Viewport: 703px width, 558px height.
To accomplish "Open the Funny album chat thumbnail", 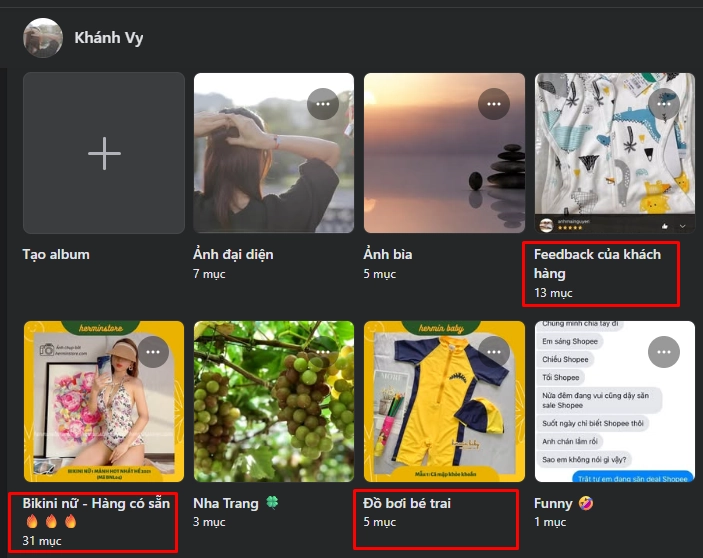I will tap(615, 401).
